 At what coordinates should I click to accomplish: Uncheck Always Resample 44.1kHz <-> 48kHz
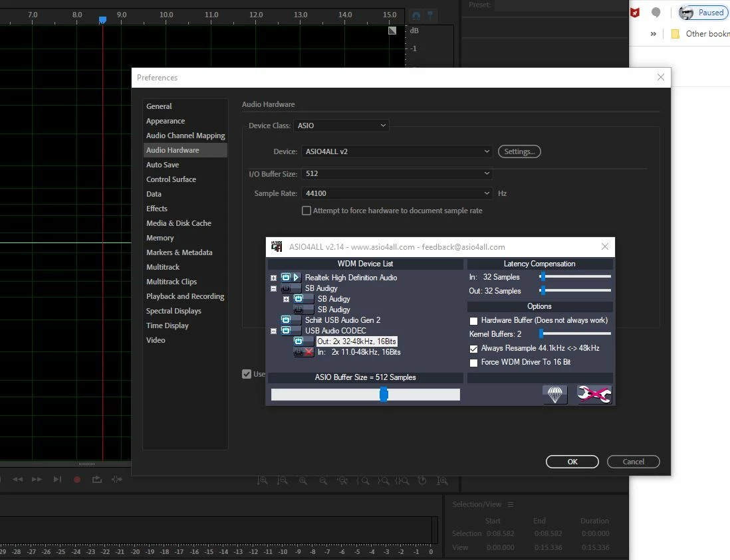click(x=473, y=348)
